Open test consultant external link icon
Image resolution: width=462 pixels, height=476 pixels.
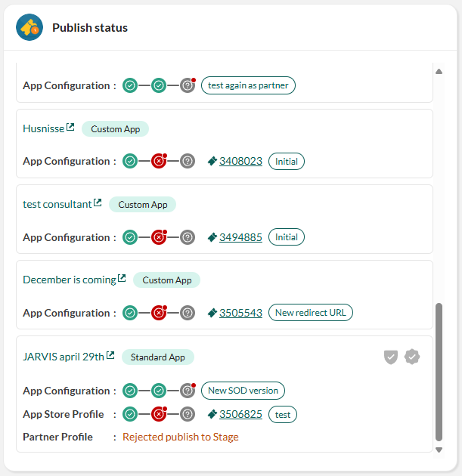pos(98,202)
